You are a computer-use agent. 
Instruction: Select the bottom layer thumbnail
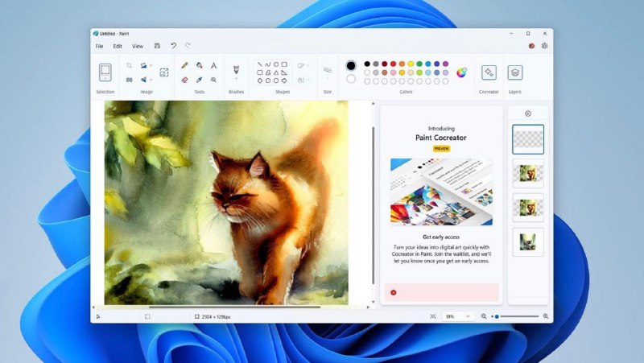(x=528, y=242)
